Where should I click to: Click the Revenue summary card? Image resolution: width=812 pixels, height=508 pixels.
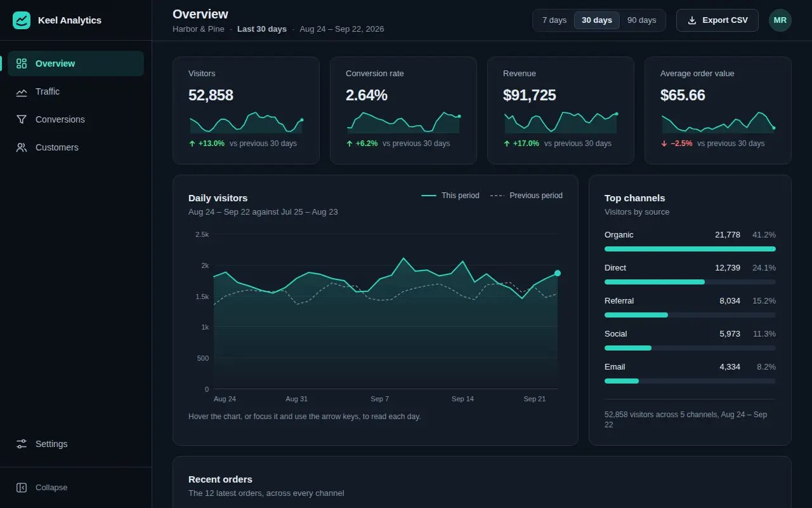pyautogui.click(x=561, y=110)
